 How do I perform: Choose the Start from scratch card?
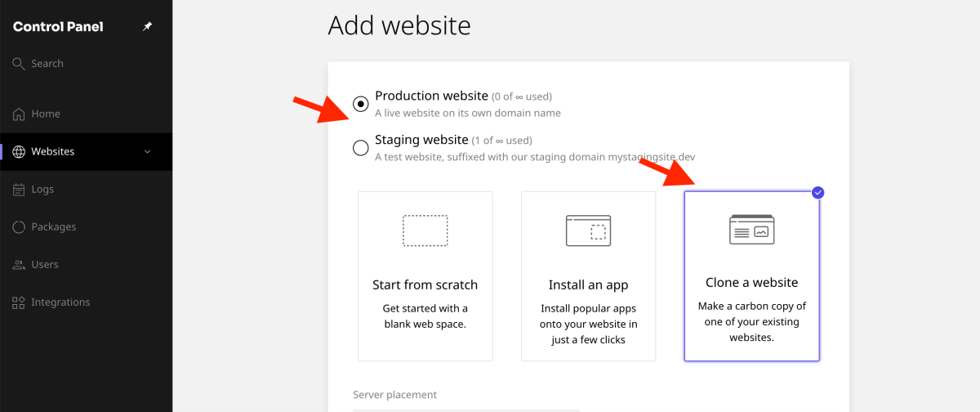pos(425,276)
